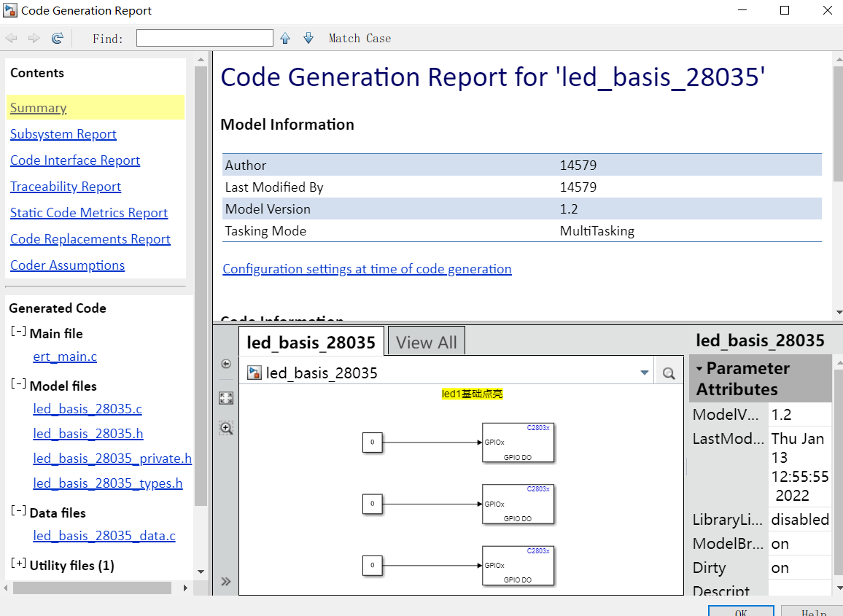Screen dimensions: 843x616
Task: Click the Help button
Action: click(x=813, y=612)
